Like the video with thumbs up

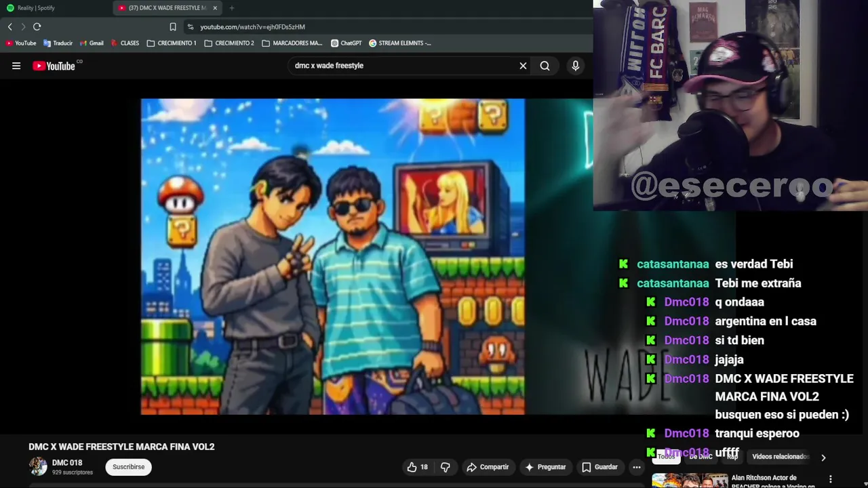pos(417,467)
